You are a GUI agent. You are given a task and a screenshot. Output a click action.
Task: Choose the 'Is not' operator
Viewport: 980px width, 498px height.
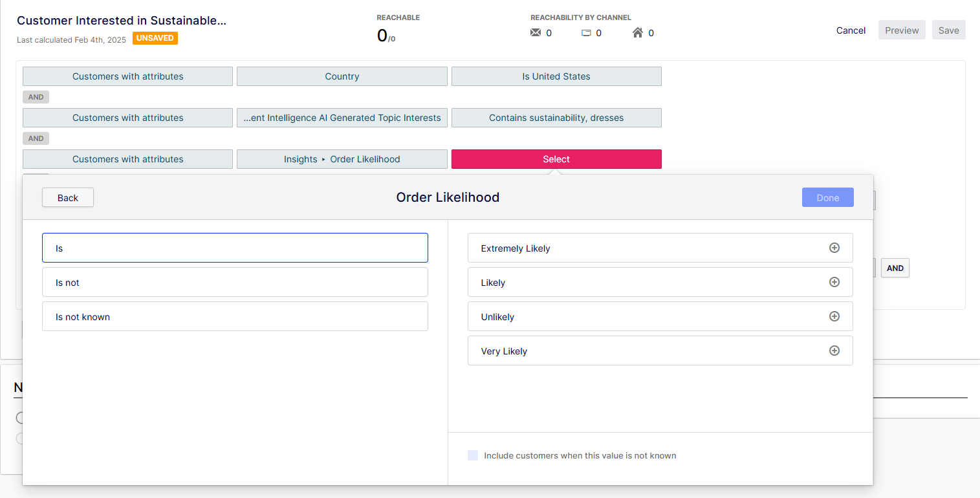point(235,282)
